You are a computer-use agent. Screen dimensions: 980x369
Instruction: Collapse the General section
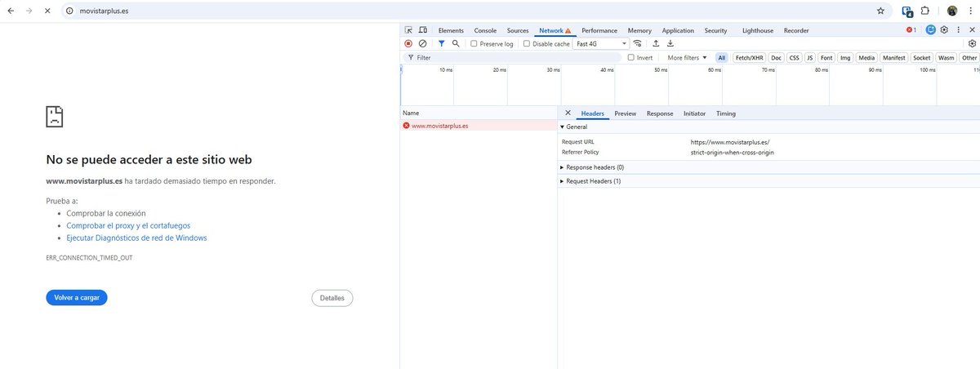(573, 127)
